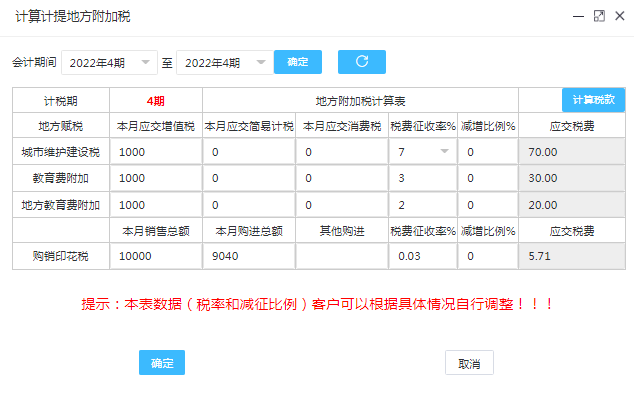Select the 教育费附加 rate field showing 3
The height and width of the screenshot is (393, 634).
tap(423, 178)
